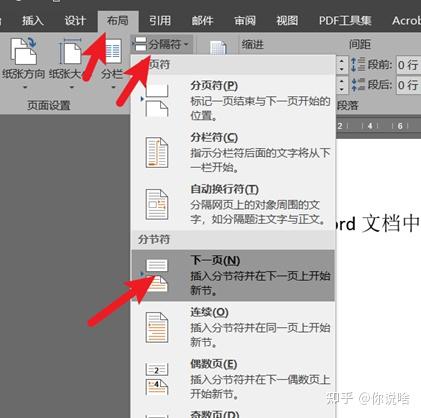Click the 下一页 section break icon
Image resolution: width=421 pixels, height=418 pixels.
(x=157, y=275)
